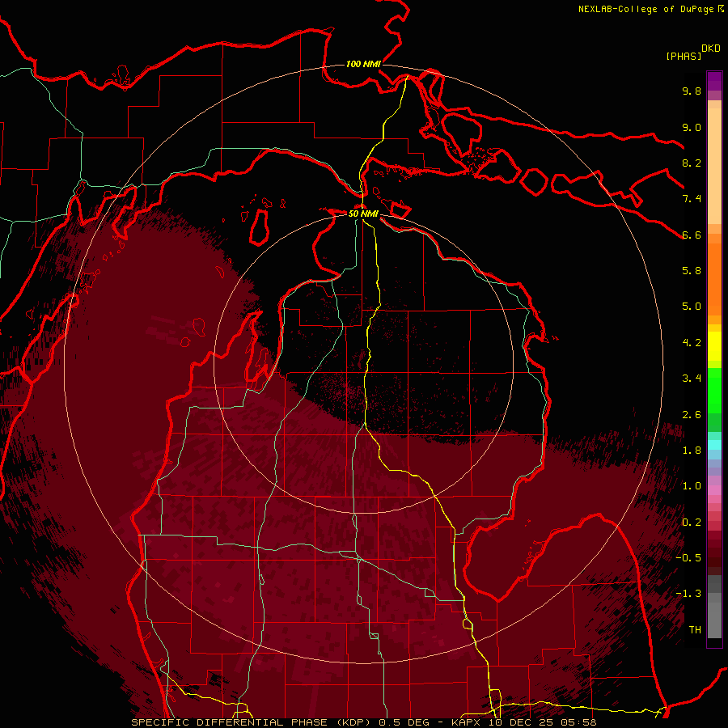Click the purple top segment of color bar

click(714, 81)
